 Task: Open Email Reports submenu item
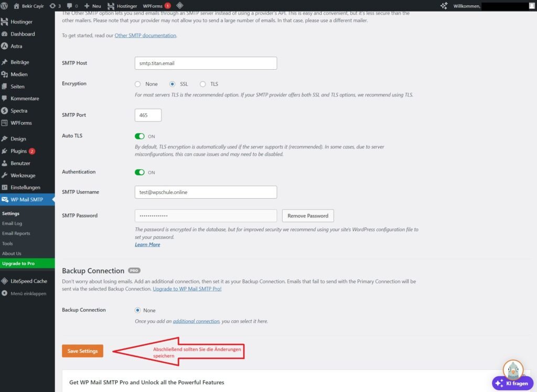16,233
